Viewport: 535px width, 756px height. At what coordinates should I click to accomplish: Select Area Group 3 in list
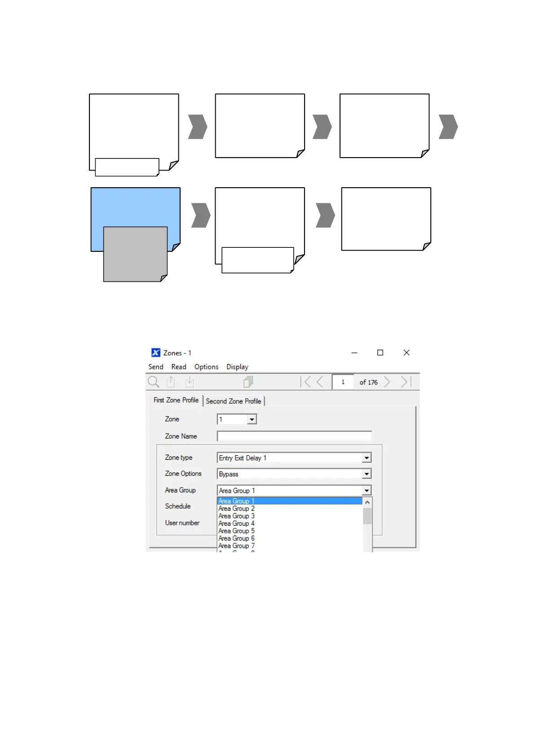pyautogui.click(x=290, y=516)
